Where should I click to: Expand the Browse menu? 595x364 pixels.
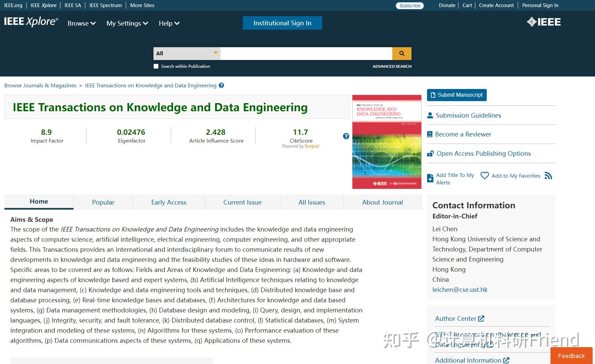click(x=81, y=23)
